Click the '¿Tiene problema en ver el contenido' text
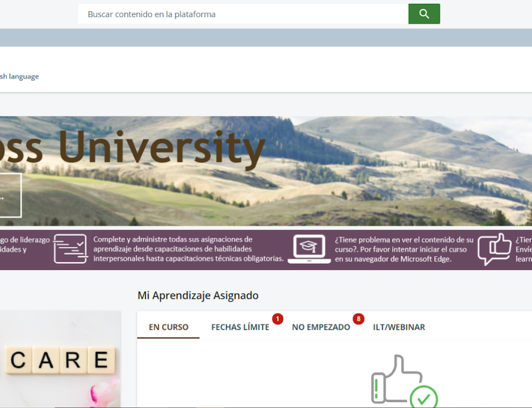 tap(404, 249)
